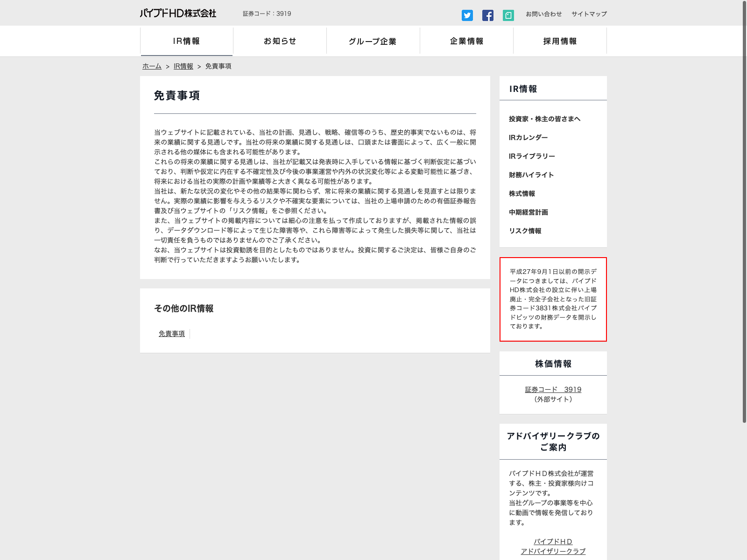Click the 証券コード 3919 stock link
The width and height of the screenshot is (747, 560).
tap(553, 390)
